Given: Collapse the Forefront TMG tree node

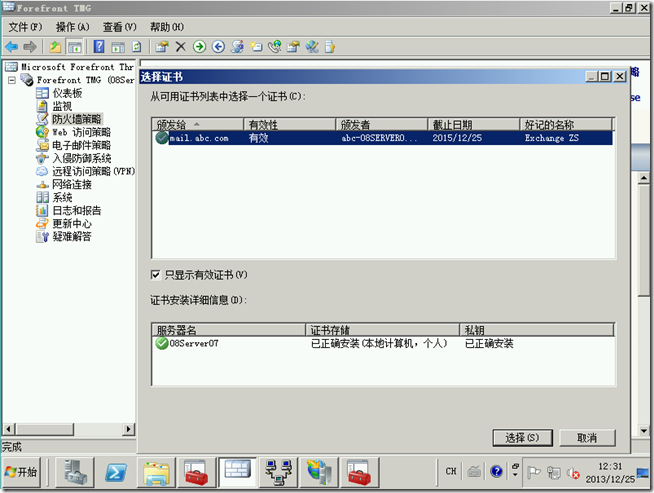Looking at the screenshot, I should pos(12,80).
